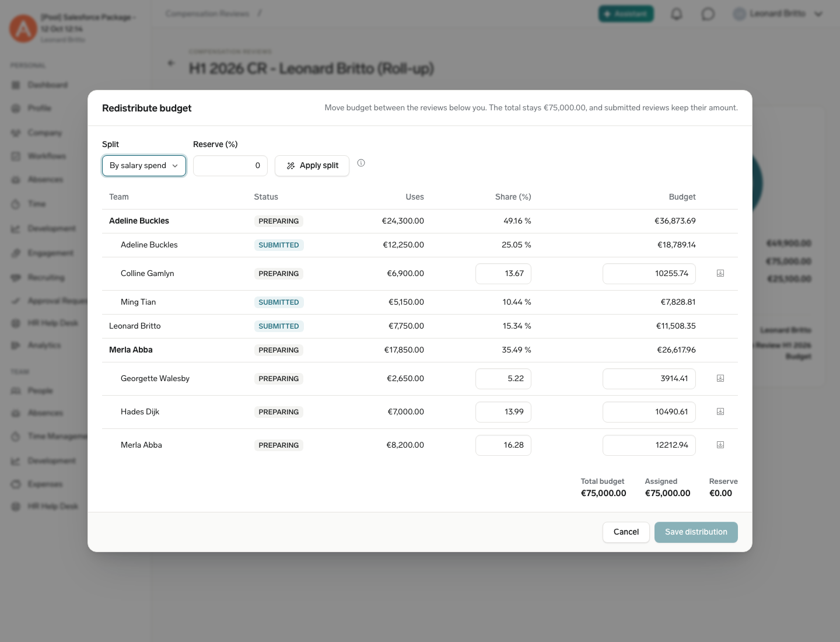This screenshot has height=642, width=840.
Task: Click the PREPARING badge in Hades Dijk's row
Action: click(x=279, y=412)
